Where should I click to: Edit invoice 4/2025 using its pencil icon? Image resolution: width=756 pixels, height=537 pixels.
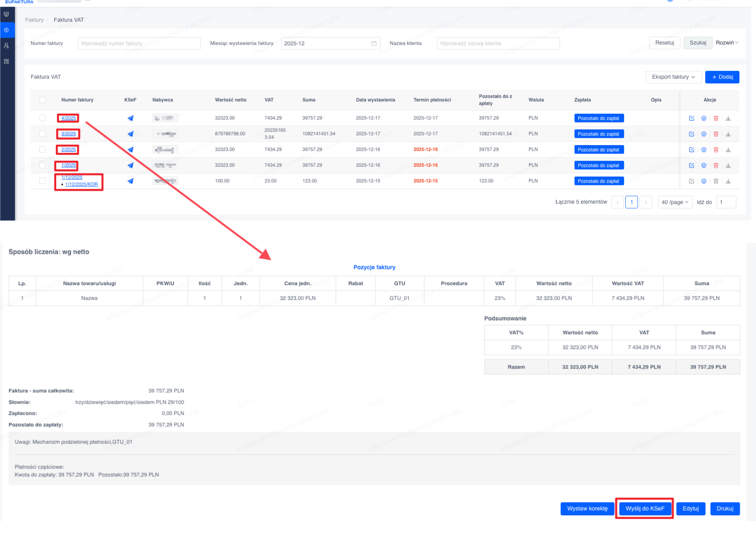[x=691, y=118]
